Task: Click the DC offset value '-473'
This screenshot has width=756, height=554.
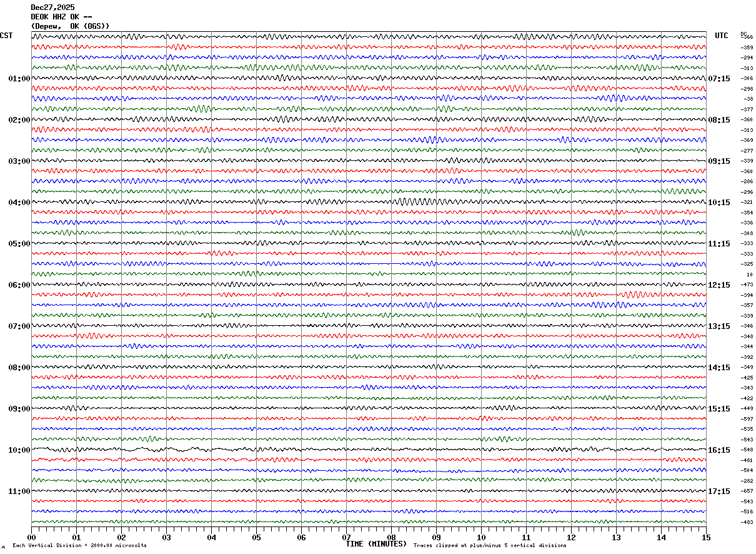Action: pyautogui.click(x=747, y=285)
